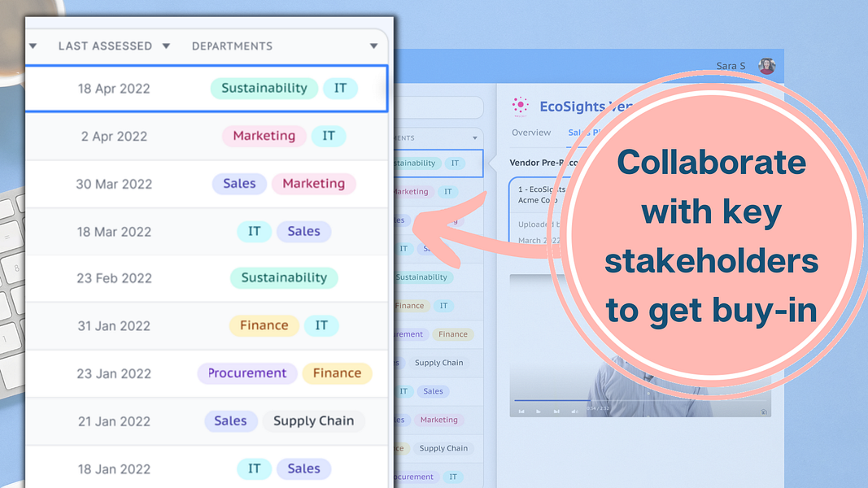Select the Sustainability tag in the 23 Feb 2022 row
The height and width of the screenshot is (488, 868).
284,277
